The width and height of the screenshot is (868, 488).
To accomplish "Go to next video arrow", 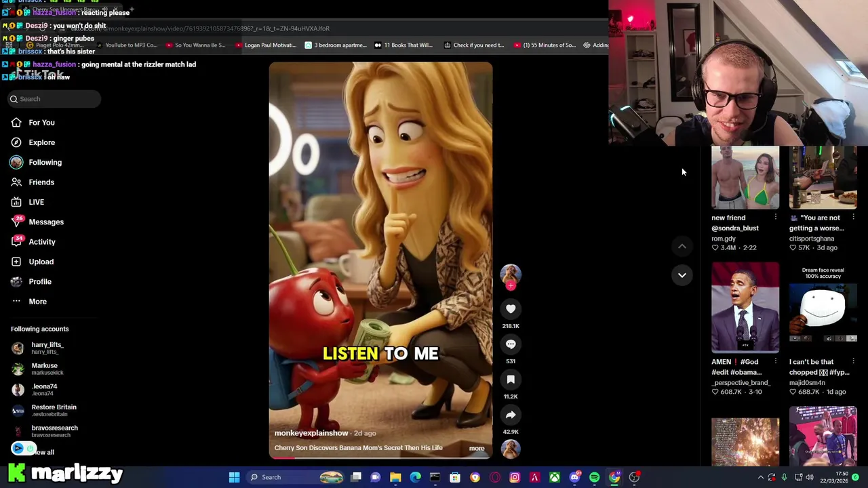I will click(x=682, y=275).
